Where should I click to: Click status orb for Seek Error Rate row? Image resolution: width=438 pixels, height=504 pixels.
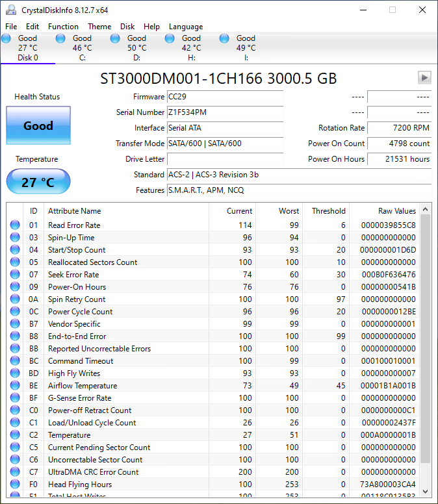[x=15, y=274]
